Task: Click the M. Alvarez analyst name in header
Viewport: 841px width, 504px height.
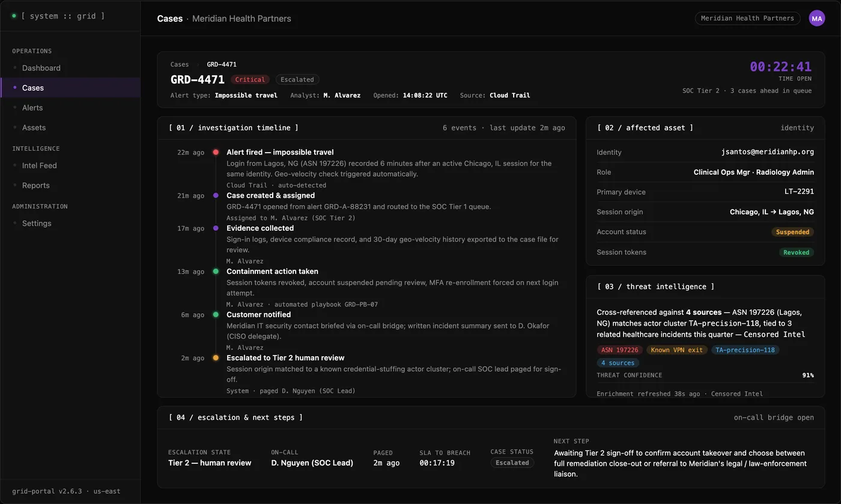Action: [342, 96]
